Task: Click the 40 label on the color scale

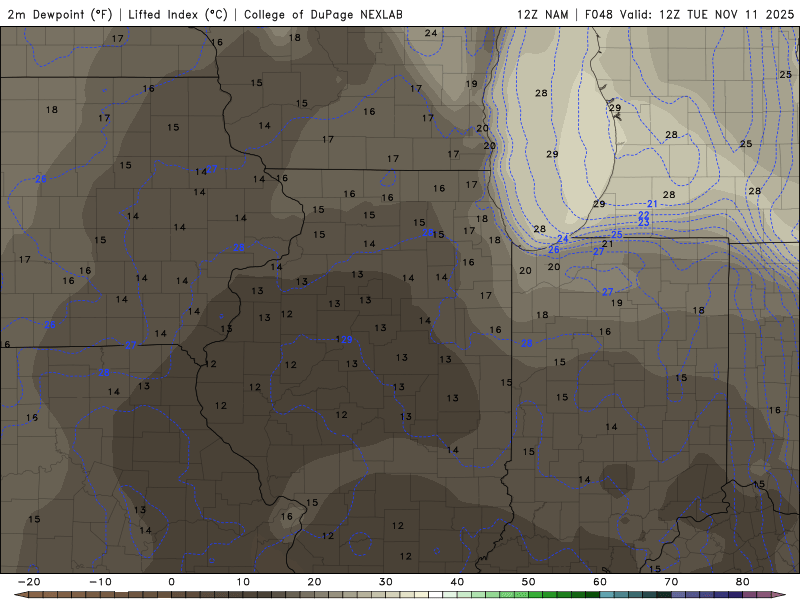Action: (457, 582)
